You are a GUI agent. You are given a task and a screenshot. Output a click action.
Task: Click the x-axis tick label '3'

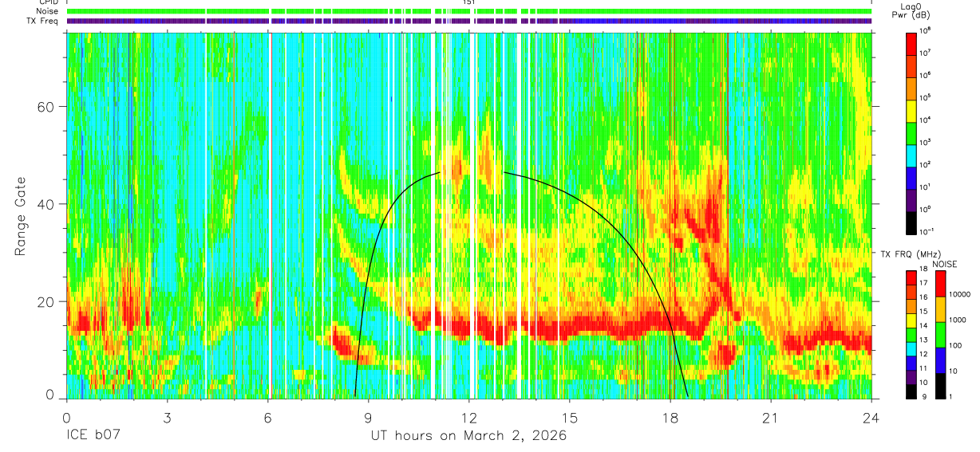167,418
